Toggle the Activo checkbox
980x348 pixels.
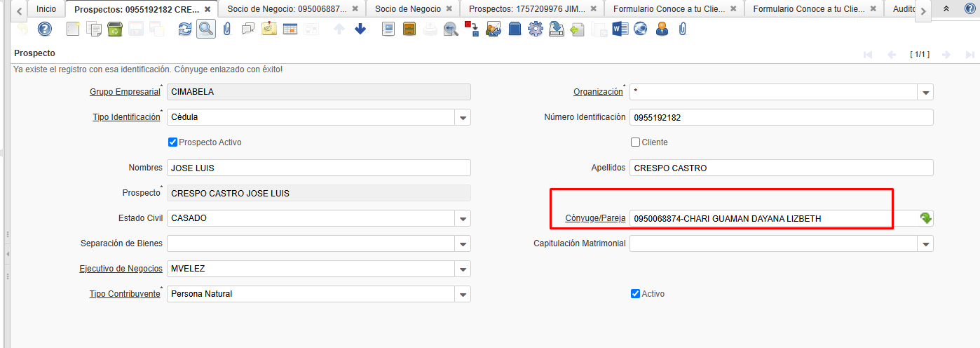pyautogui.click(x=636, y=294)
